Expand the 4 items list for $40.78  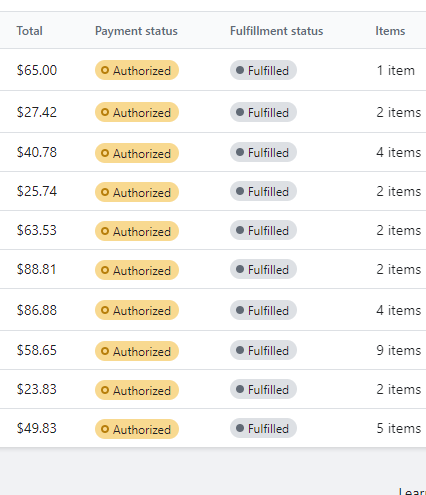[x=399, y=152]
